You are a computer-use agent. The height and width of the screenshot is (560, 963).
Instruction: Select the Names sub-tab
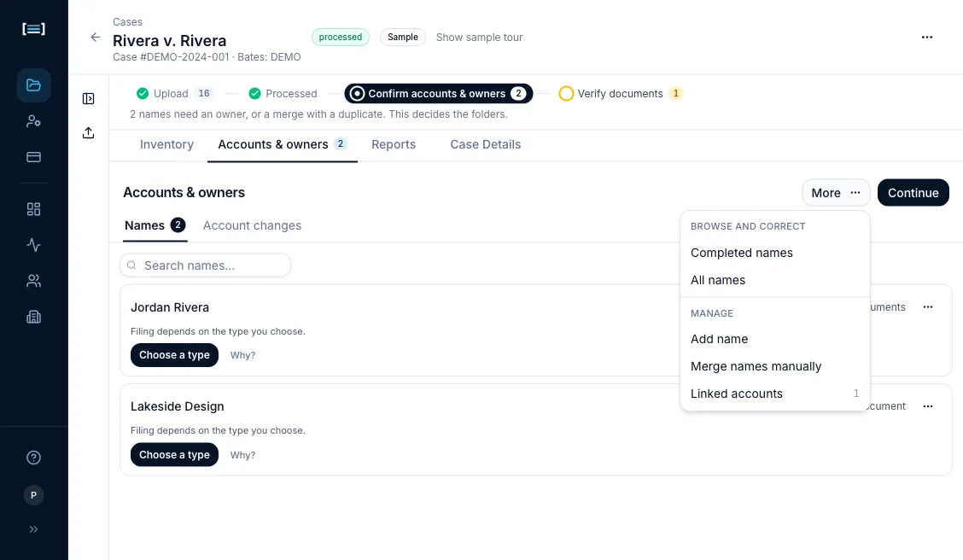[x=155, y=225]
